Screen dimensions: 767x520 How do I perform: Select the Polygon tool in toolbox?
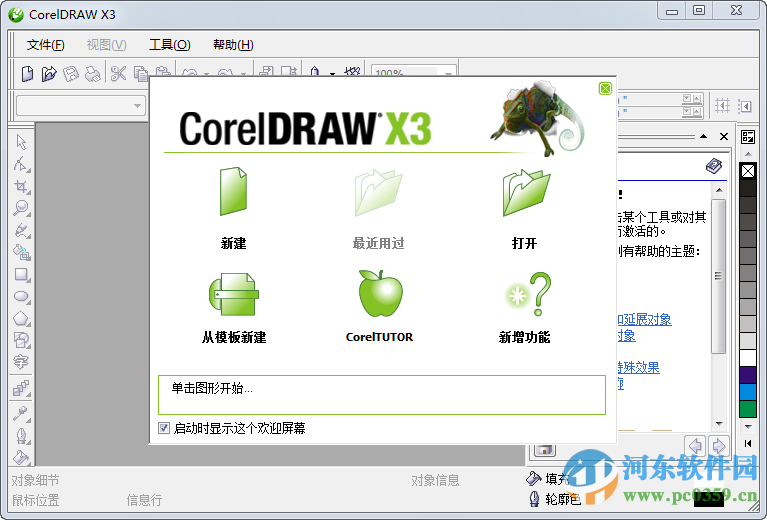(21, 318)
